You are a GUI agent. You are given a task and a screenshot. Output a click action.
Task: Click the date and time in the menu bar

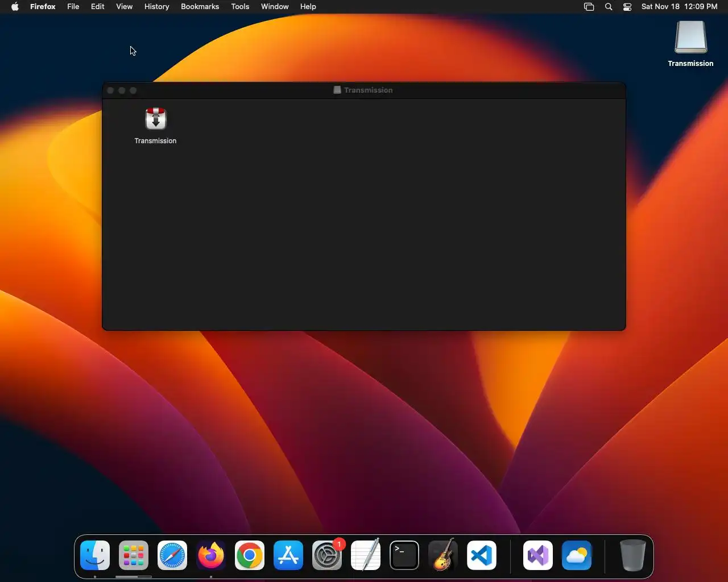(679, 7)
